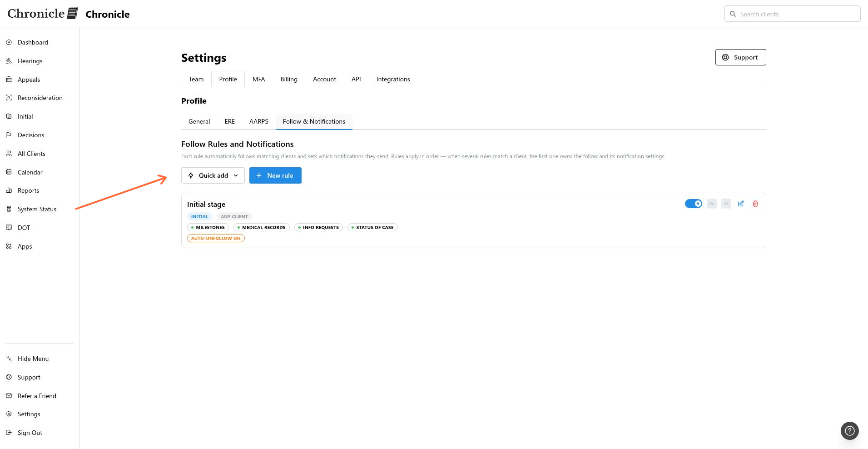Click the sidebar Settings gear icon
Viewport: 868px width, 449px height.
[x=9, y=414]
